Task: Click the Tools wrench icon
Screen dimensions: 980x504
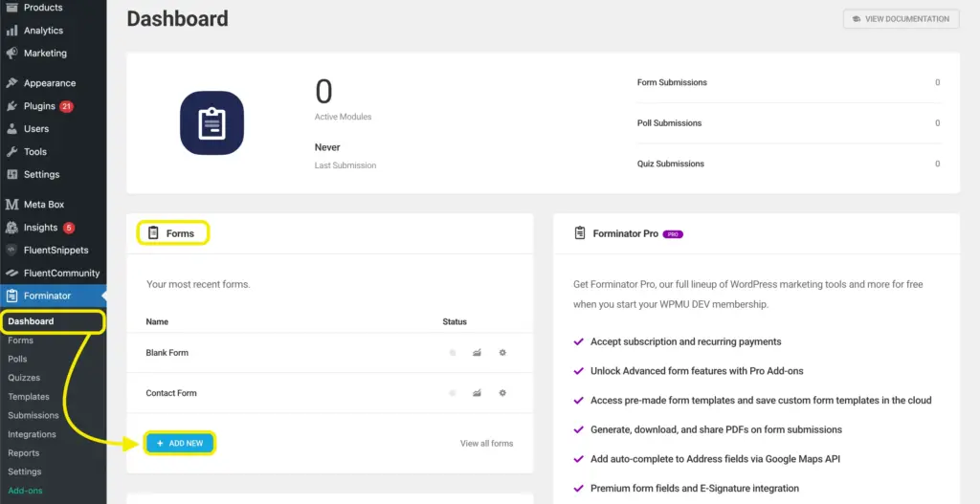Action: pyautogui.click(x=12, y=152)
